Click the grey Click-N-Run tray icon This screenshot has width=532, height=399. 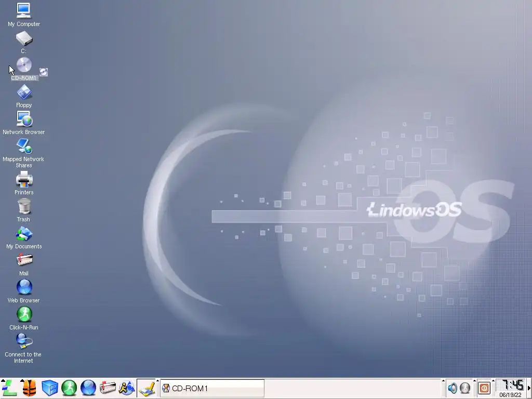465,388
